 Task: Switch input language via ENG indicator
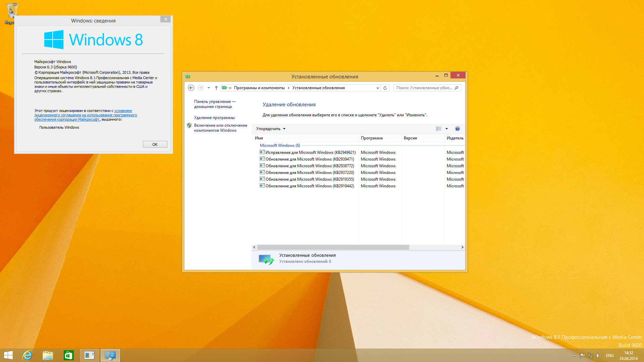tap(610, 356)
